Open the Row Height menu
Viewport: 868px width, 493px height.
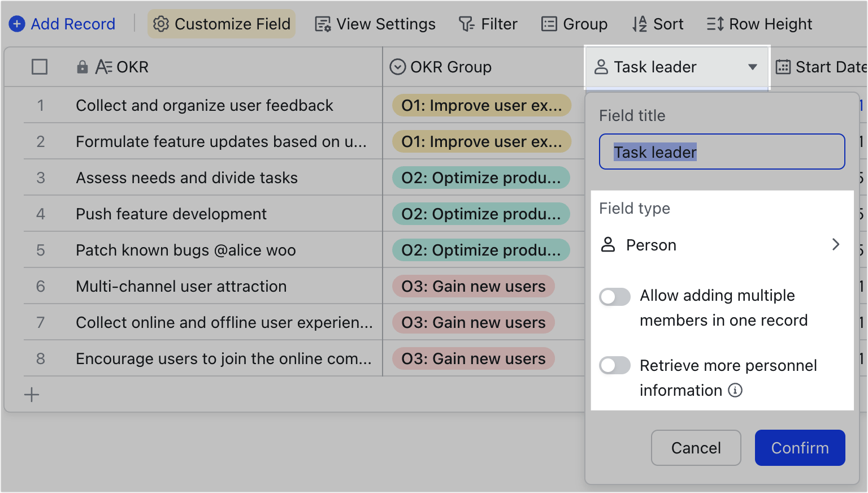coord(759,24)
